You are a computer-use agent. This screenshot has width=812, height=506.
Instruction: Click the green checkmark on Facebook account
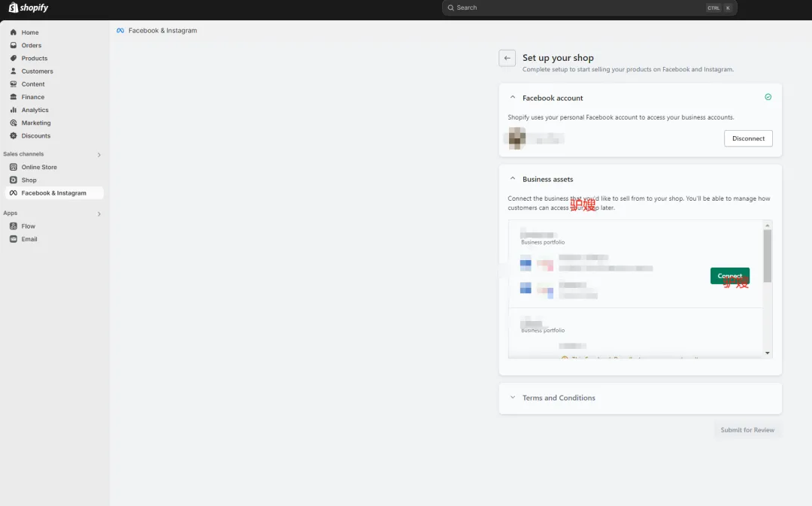click(768, 97)
